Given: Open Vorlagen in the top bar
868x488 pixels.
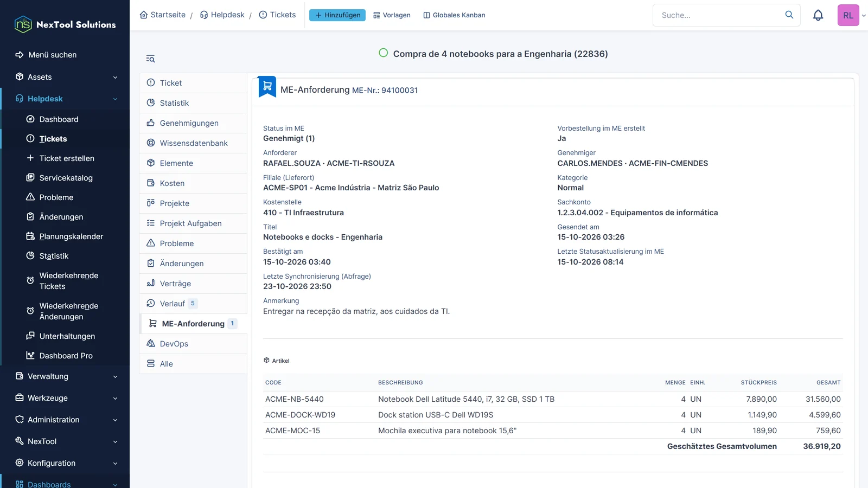Looking at the screenshot, I should [392, 15].
